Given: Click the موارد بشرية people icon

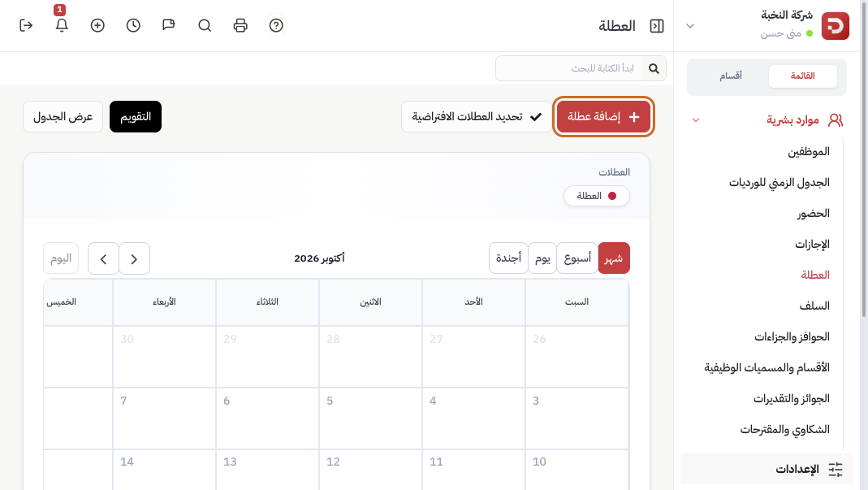Looking at the screenshot, I should pyautogui.click(x=836, y=119).
